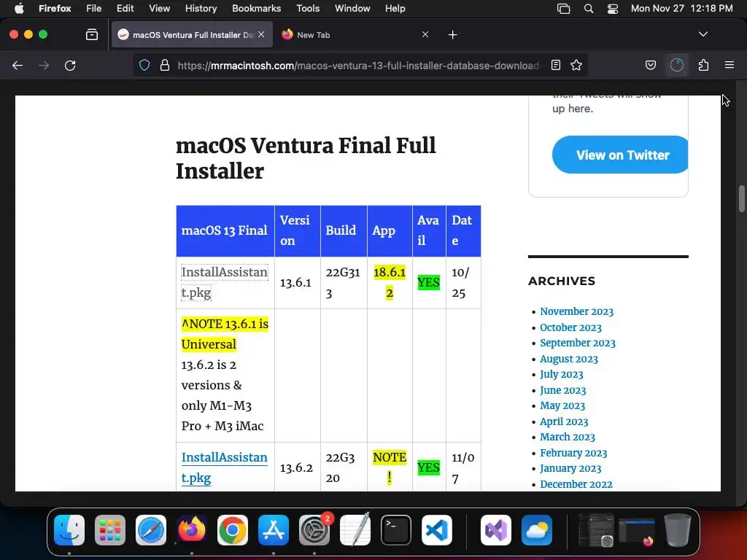The width and height of the screenshot is (747, 560).
Task: Open Control Center in menu bar
Action: coord(613,8)
